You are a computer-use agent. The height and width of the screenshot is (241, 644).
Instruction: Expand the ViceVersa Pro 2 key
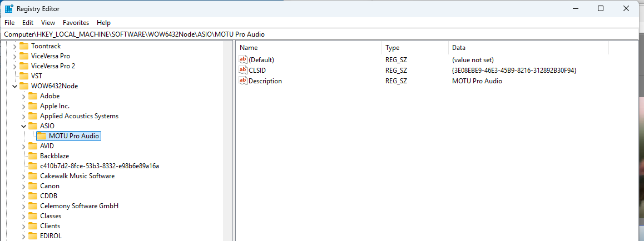15,67
